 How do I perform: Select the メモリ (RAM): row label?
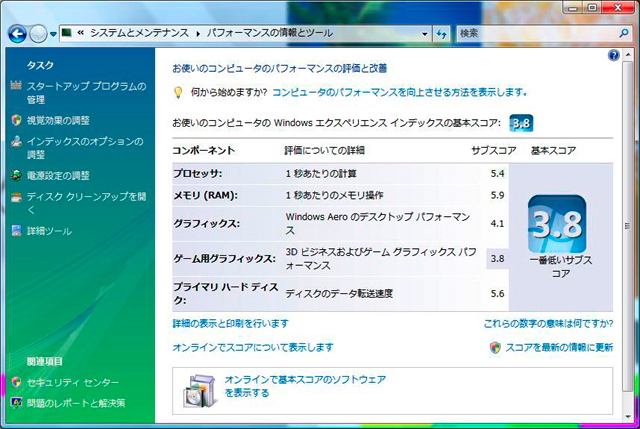click(x=205, y=195)
